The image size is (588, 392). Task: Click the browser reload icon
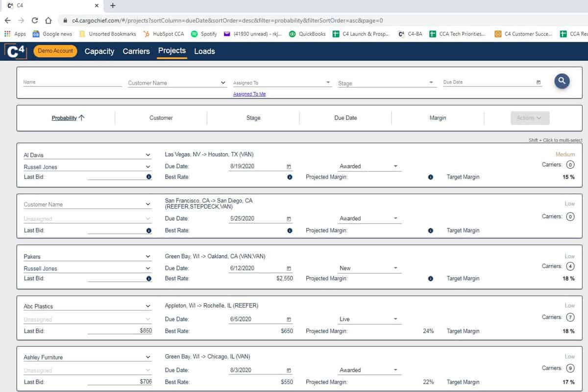35,21
